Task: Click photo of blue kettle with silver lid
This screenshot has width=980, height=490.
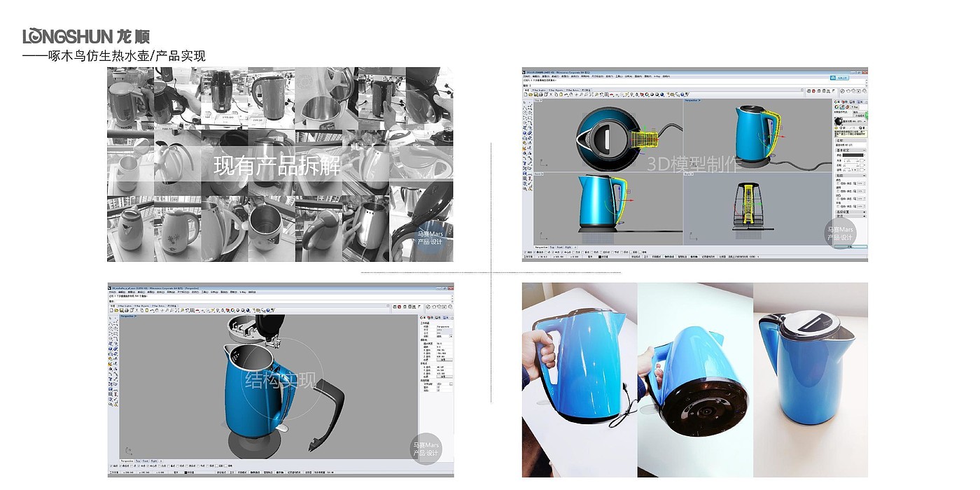Action: click(x=811, y=380)
